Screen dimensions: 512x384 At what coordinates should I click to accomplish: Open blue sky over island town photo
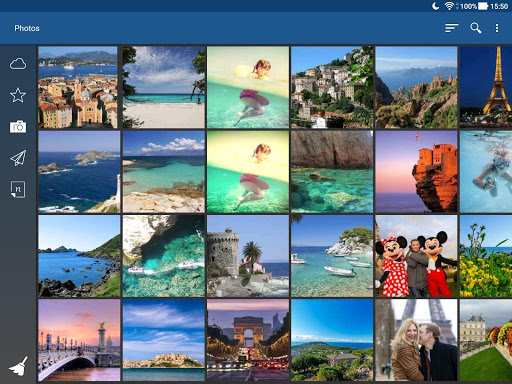tap(164, 340)
